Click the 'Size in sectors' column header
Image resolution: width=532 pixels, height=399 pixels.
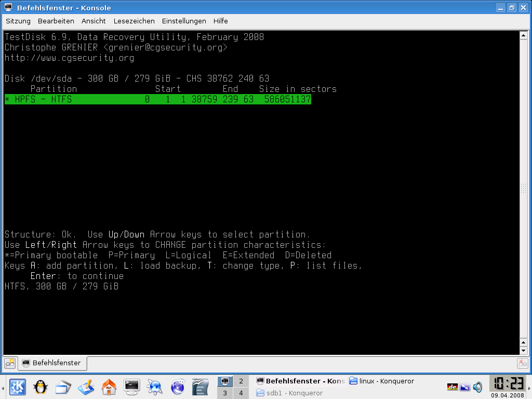[x=298, y=89]
